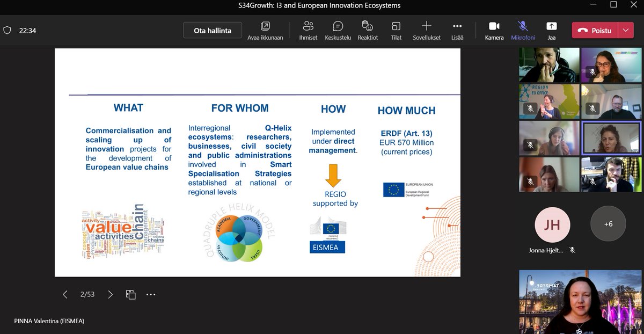This screenshot has width=644, height=334.
Task: Click the FOR WHOM heading
Action: tap(240, 108)
